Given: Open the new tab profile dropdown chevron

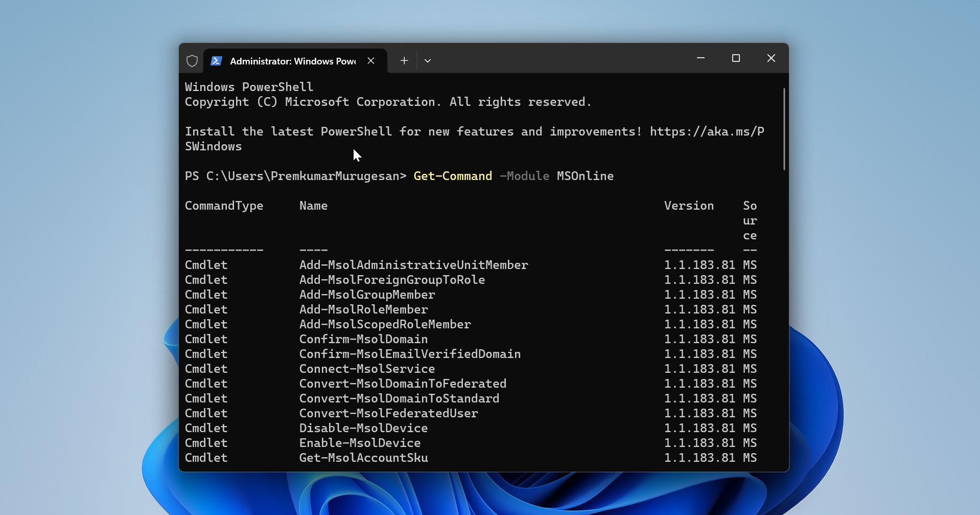Looking at the screenshot, I should (x=428, y=61).
